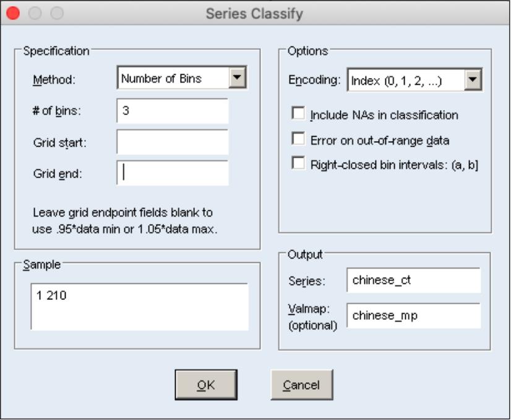The image size is (511, 420).
Task: Click the Sample text box
Action: [x=140, y=306]
